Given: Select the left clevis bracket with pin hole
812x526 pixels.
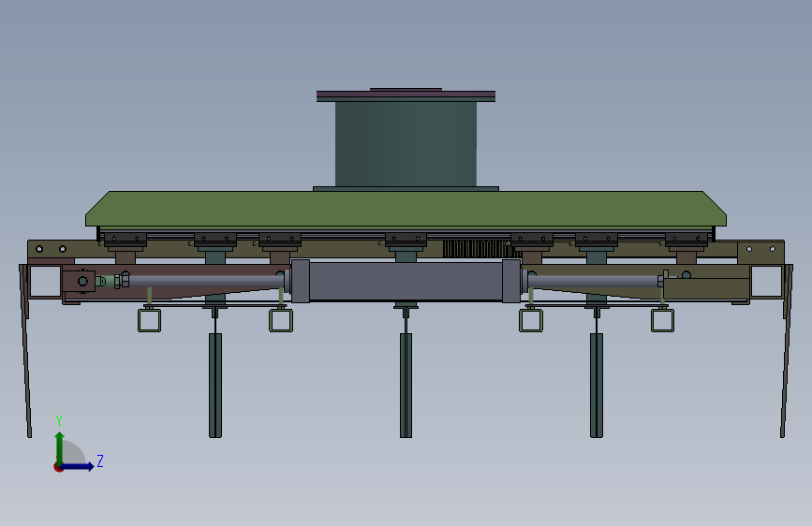Looking at the screenshot, I should pos(80,281).
